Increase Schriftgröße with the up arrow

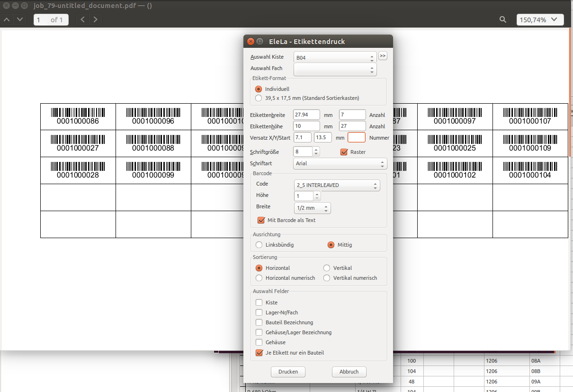(x=316, y=149)
